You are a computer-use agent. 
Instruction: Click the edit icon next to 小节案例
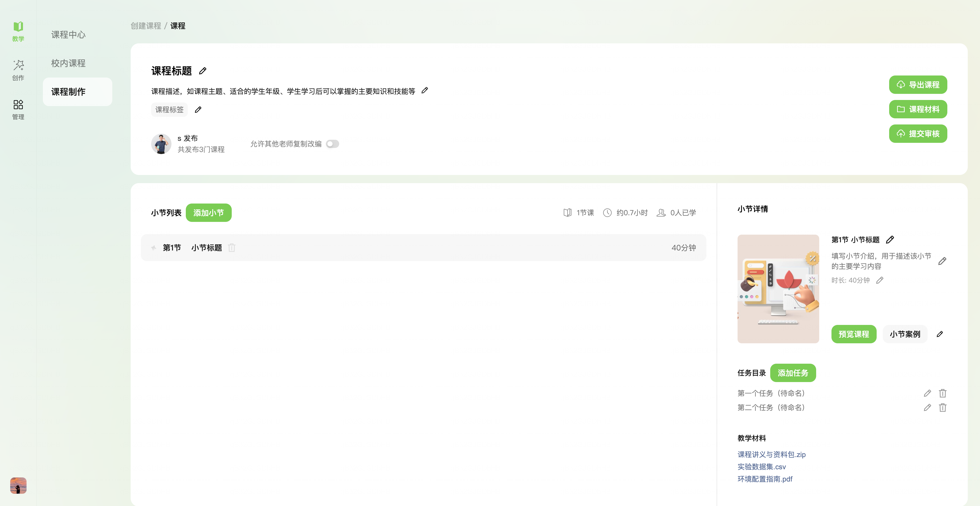pos(940,334)
